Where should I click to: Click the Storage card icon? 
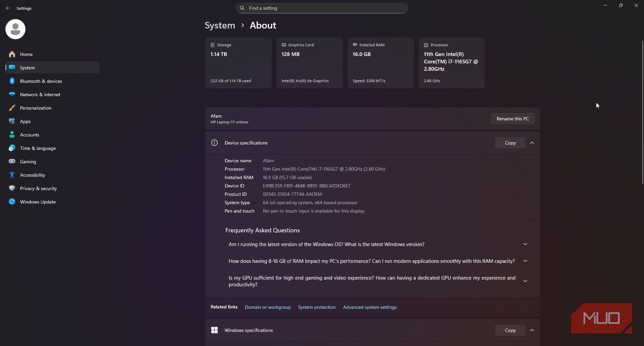pos(212,45)
